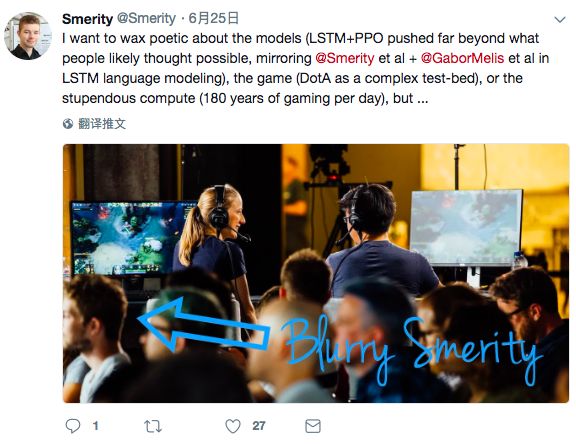Like the tweet with the heart icon
The image size is (576, 444).
(x=233, y=426)
